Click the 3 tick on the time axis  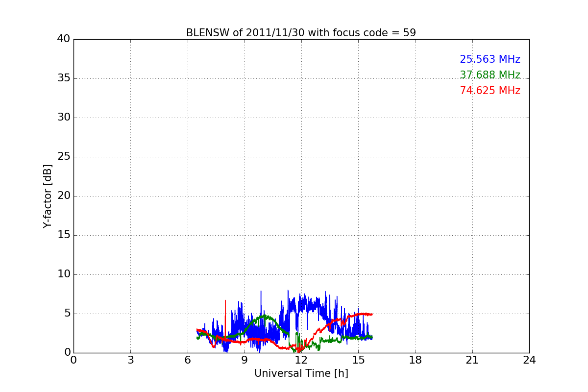coord(130,360)
